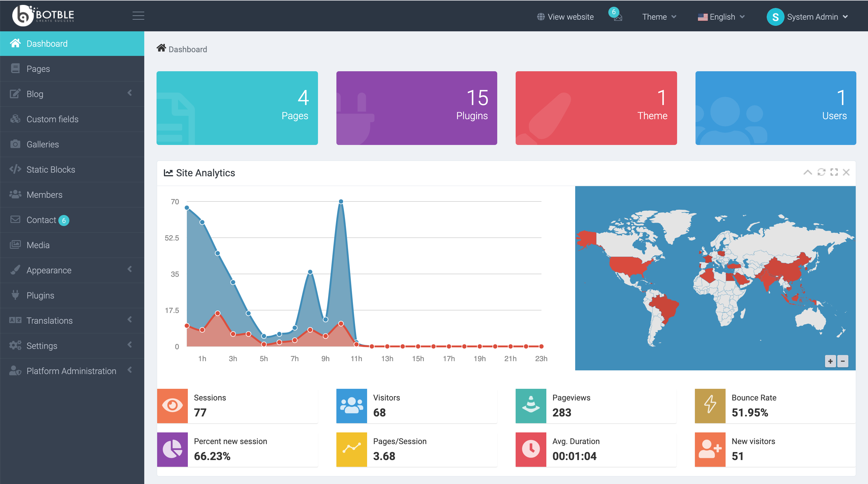Click the Bounce Rate value 51.95%
The height and width of the screenshot is (484, 868).
click(x=750, y=412)
